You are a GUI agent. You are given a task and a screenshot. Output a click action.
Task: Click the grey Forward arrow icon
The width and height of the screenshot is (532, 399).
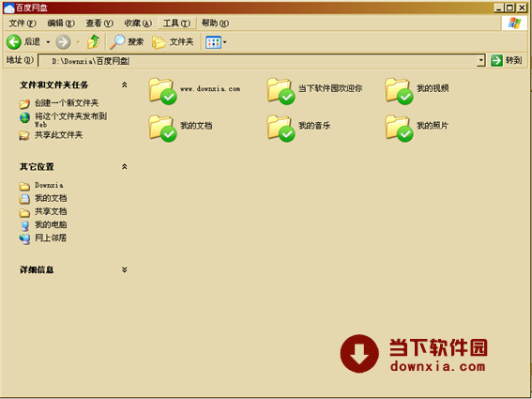63,42
